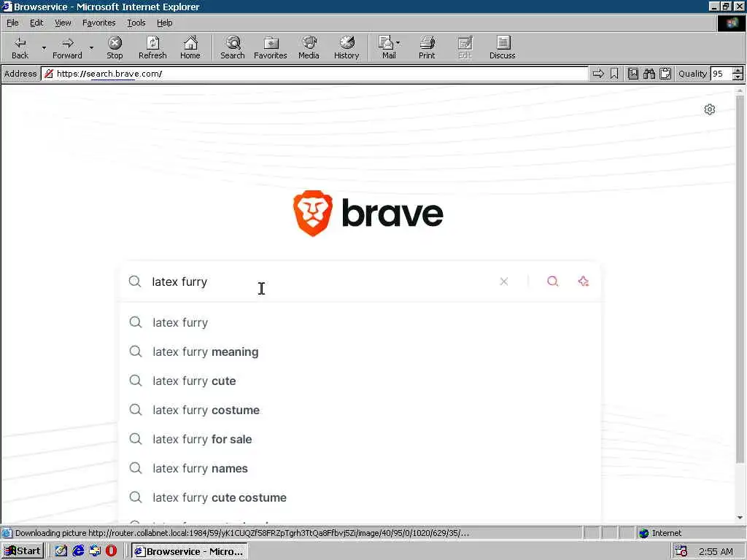Click the AI answer sparkle icon
747x560 pixels.
click(583, 281)
